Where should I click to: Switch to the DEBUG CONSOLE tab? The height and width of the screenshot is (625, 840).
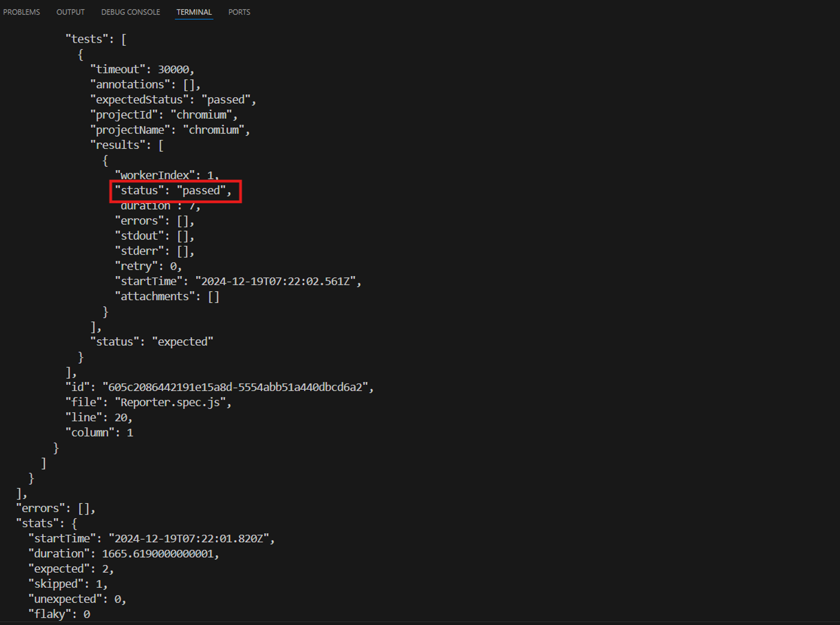130,12
